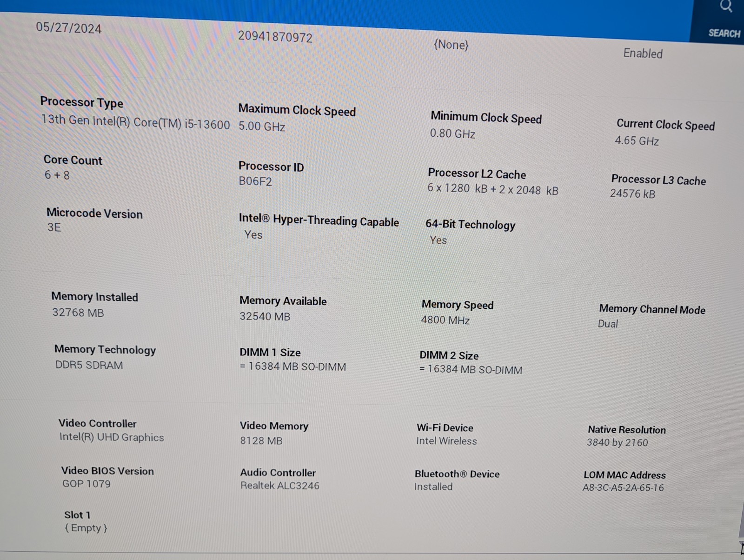Select the { Empty } slot value

click(86, 528)
